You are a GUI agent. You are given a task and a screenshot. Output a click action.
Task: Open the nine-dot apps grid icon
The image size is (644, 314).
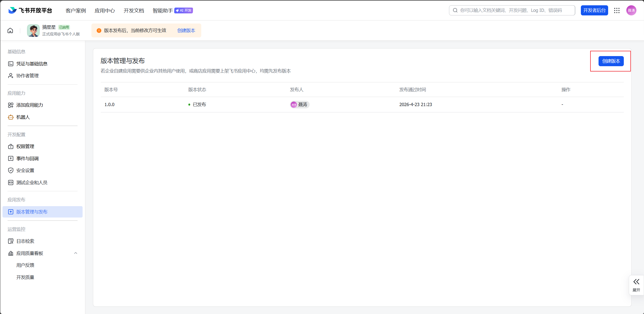pyautogui.click(x=617, y=10)
